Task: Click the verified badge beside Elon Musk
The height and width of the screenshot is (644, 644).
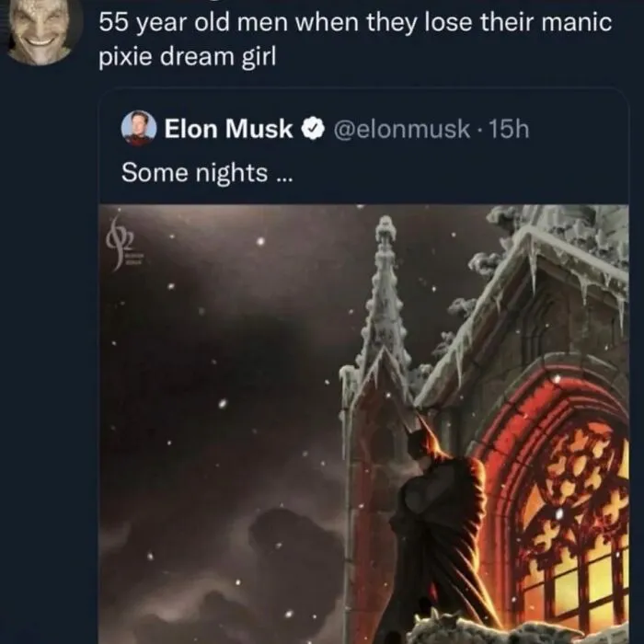Action: click(314, 129)
